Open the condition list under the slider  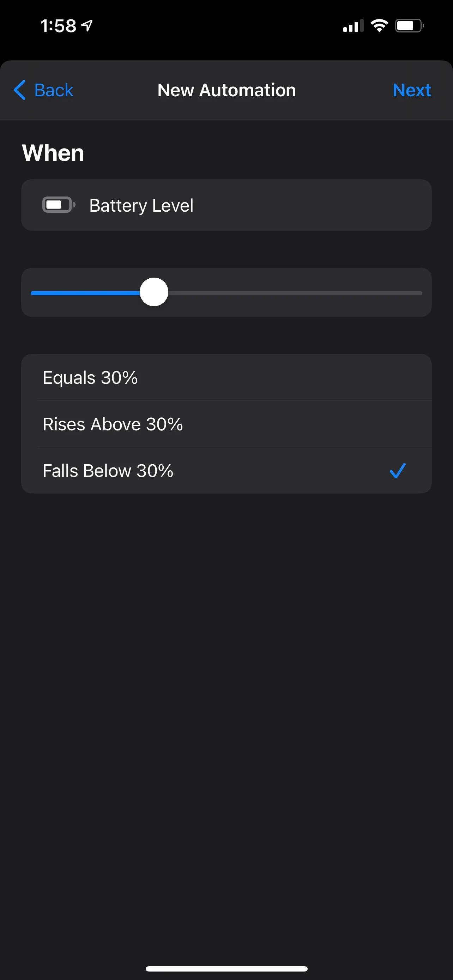226,424
